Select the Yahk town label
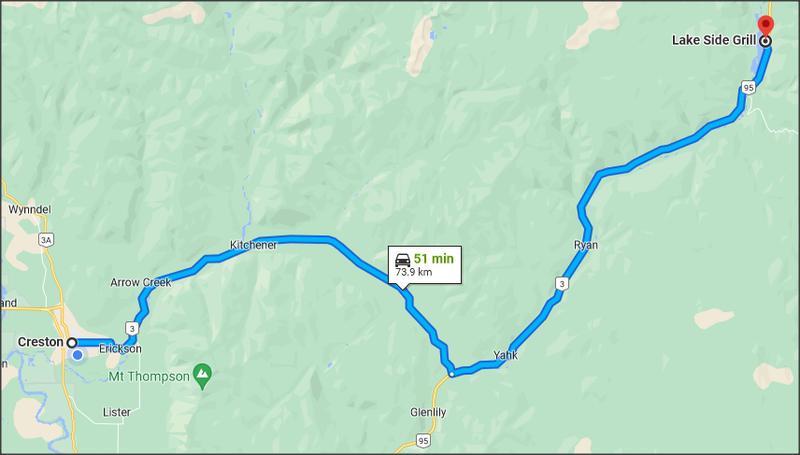Viewport: 800px width, 455px height. pyautogui.click(x=505, y=355)
